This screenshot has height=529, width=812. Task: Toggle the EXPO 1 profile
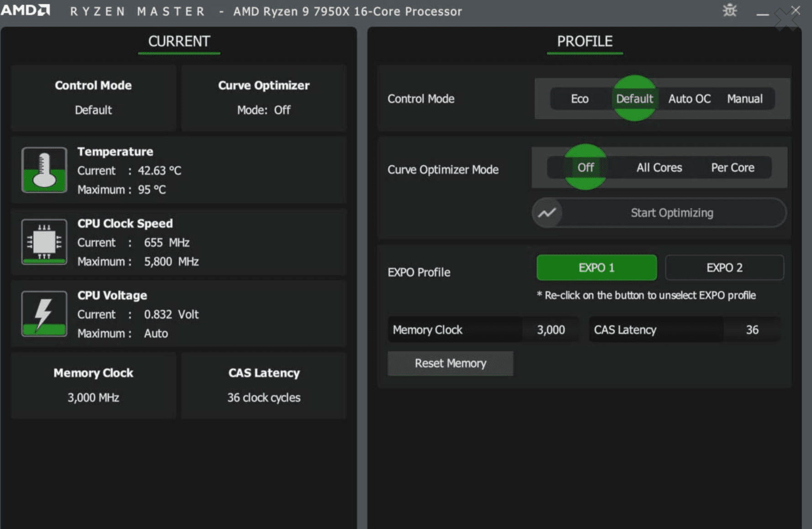coord(597,267)
